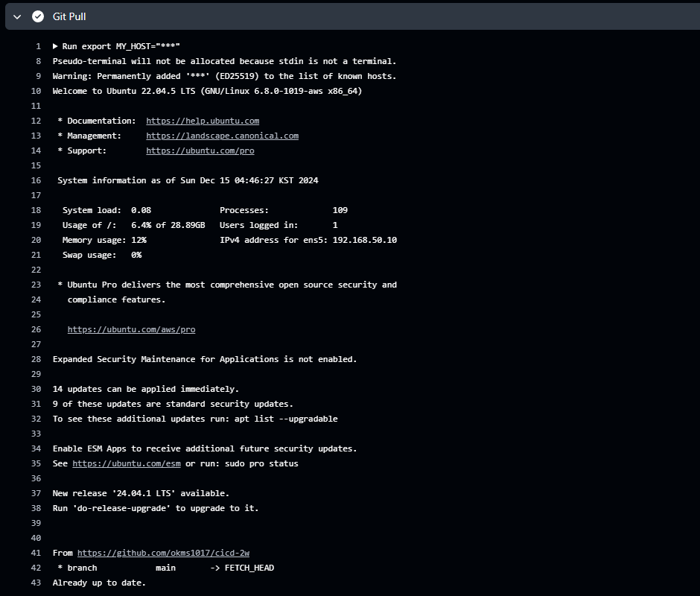
Task: Click the 'Management:' label
Action: point(94,136)
